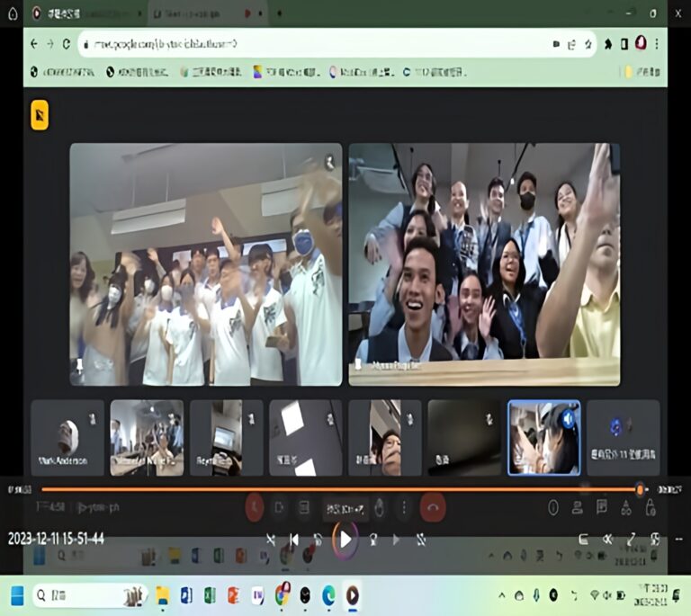Open the meet more options menu
This screenshot has width=691, height=616.
tap(404, 508)
